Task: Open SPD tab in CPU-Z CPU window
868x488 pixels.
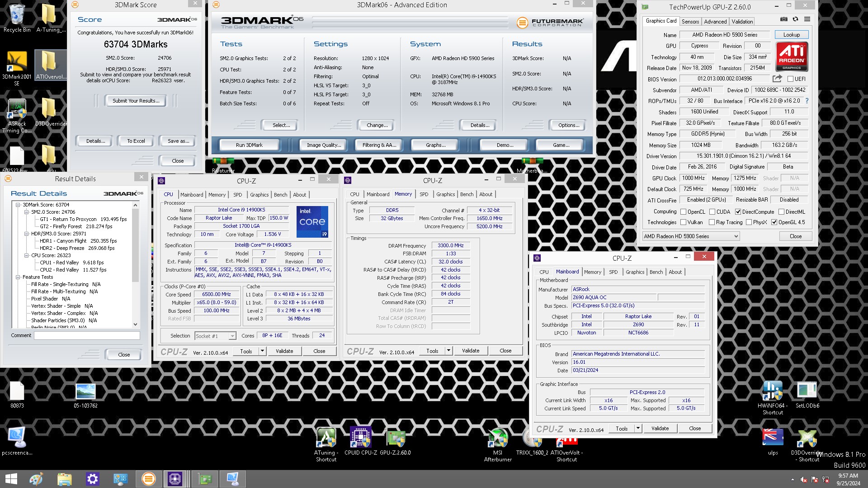Action: [x=237, y=195]
